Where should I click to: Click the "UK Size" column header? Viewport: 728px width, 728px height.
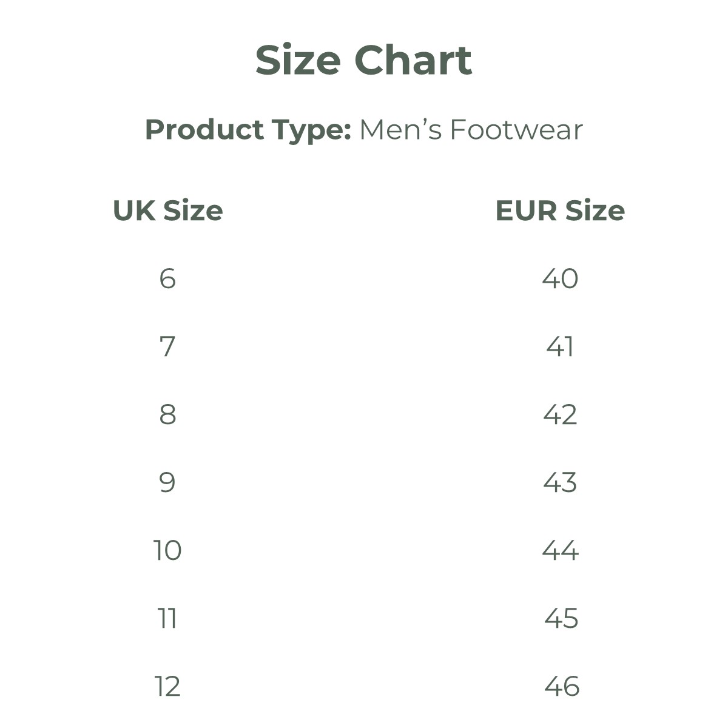click(168, 211)
